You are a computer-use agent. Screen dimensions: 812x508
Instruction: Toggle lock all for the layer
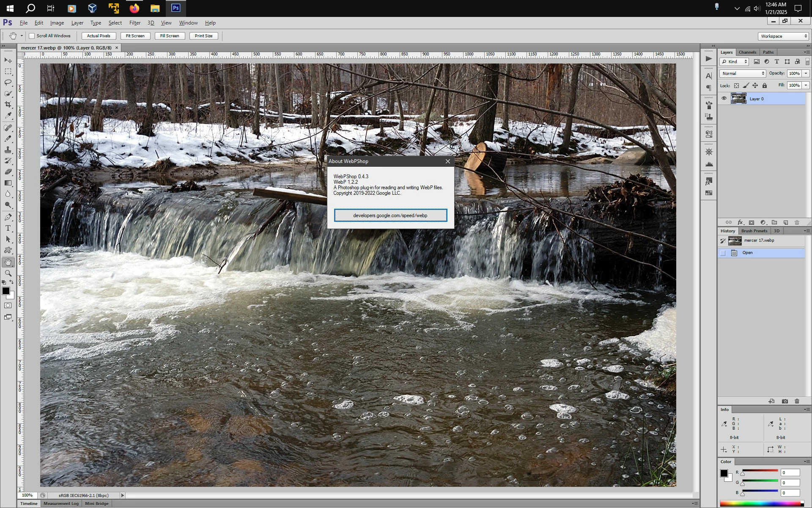click(x=765, y=86)
